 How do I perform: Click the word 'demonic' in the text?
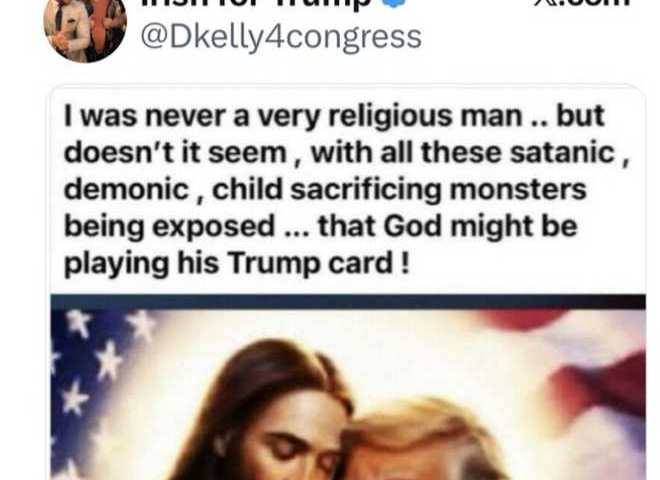(126, 189)
